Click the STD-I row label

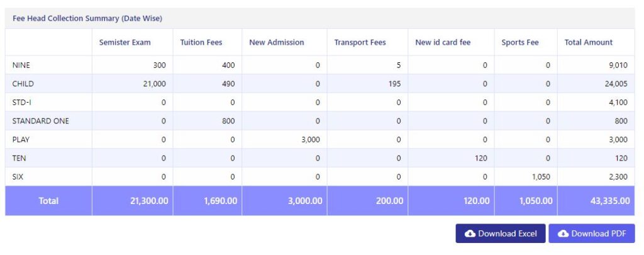22,103
